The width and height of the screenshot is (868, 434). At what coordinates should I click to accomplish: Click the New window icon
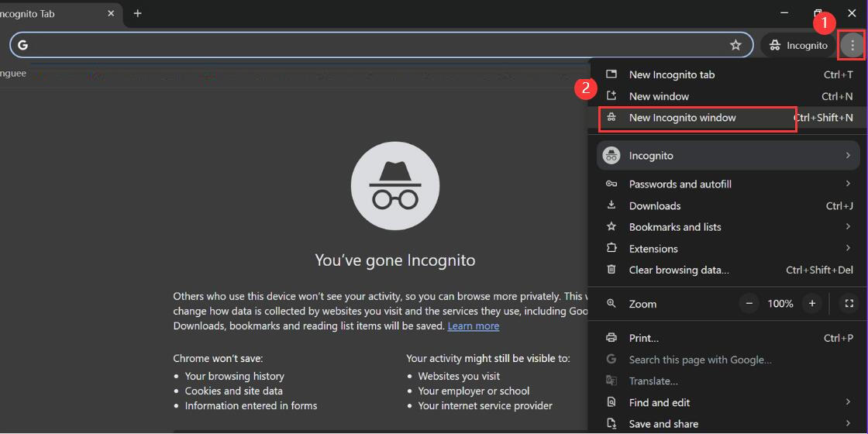pos(611,96)
